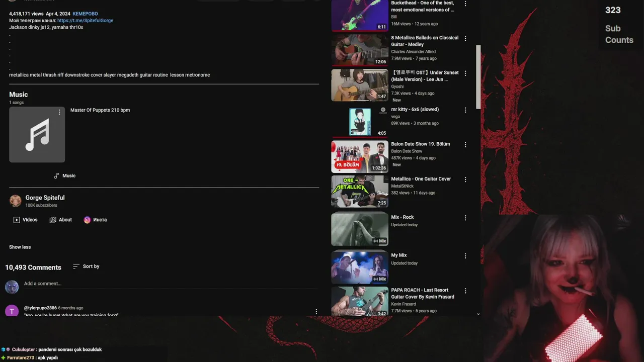The width and height of the screenshot is (644, 362).
Task: Open mr kitty 6x6 slowed thumbnail
Action: tap(360, 122)
